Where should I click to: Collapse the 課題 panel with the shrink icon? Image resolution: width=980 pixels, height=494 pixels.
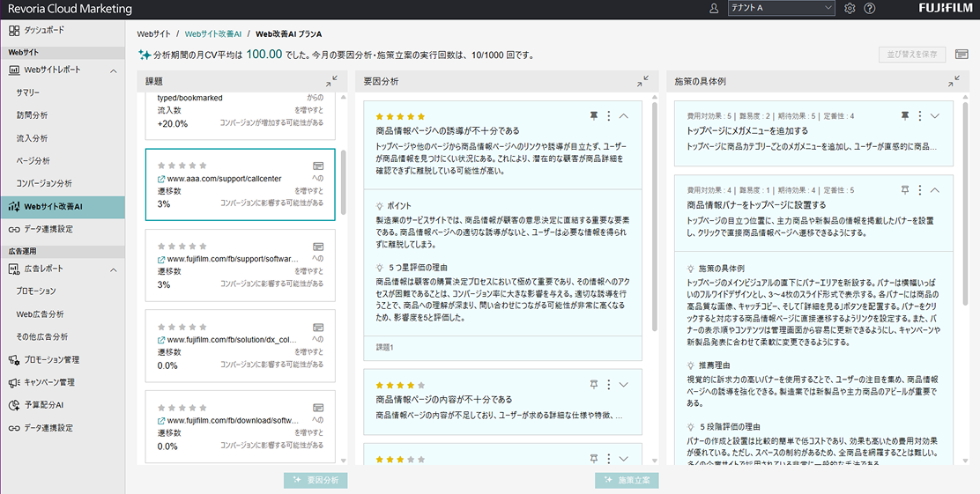click(x=330, y=81)
